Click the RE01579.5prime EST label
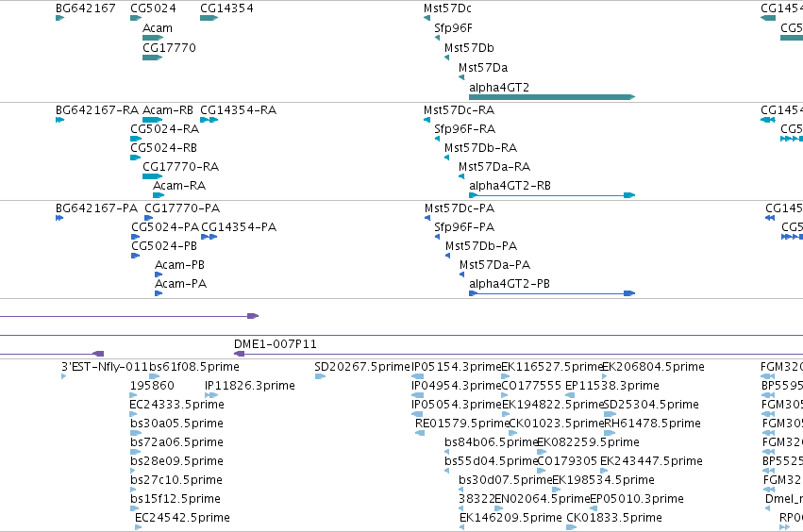The image size is (803, 532). 462,424
